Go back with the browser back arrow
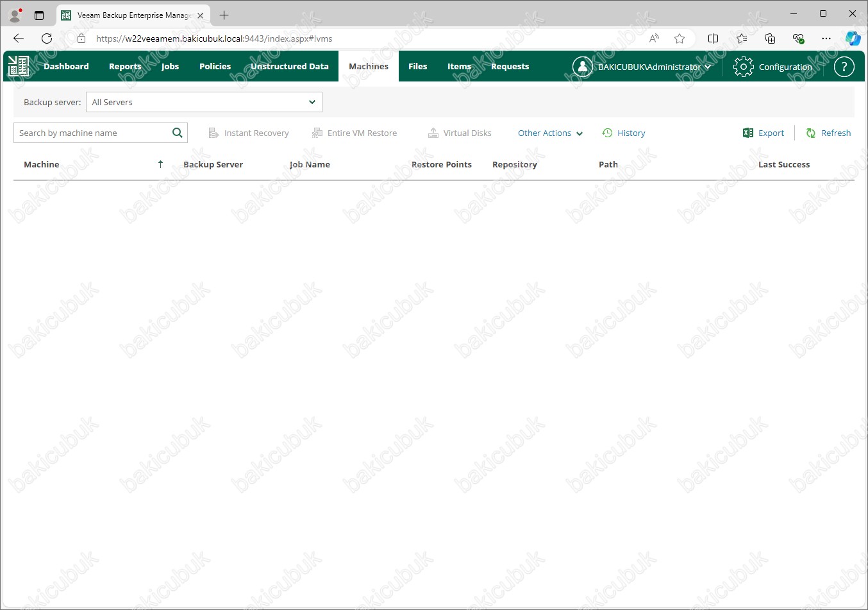This screenshot has width=868, height=610. (x=19, y=38)
